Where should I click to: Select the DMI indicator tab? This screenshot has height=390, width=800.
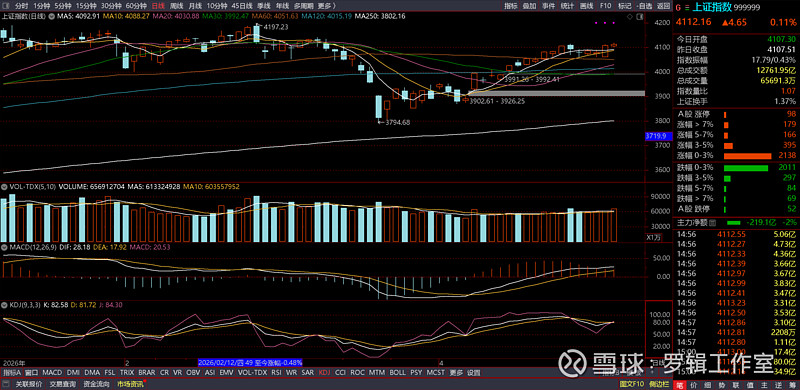point(73,373)
